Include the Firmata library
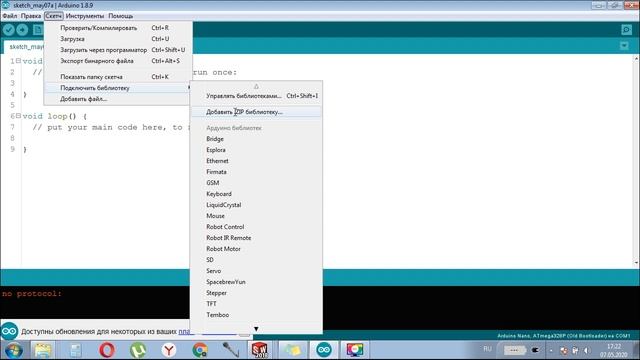640x360 pixels. (x=216, y=172)
